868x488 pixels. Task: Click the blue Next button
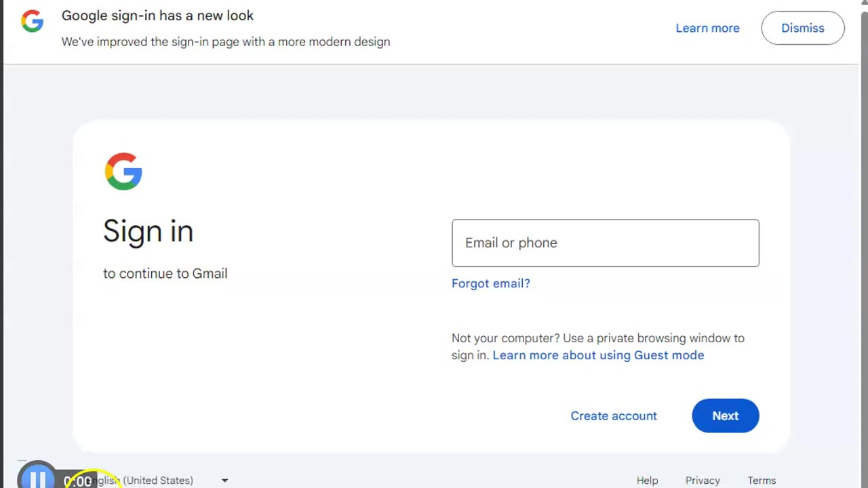(x=726, y=415)
